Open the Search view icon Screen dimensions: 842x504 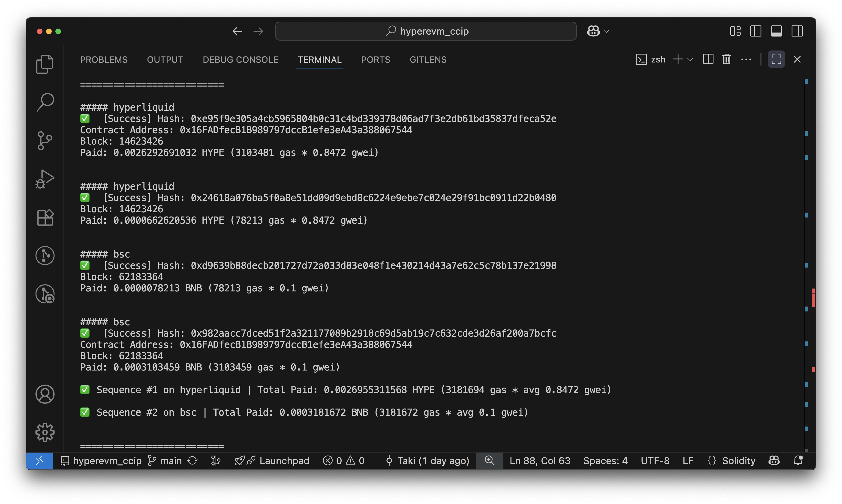pos(45,102)
